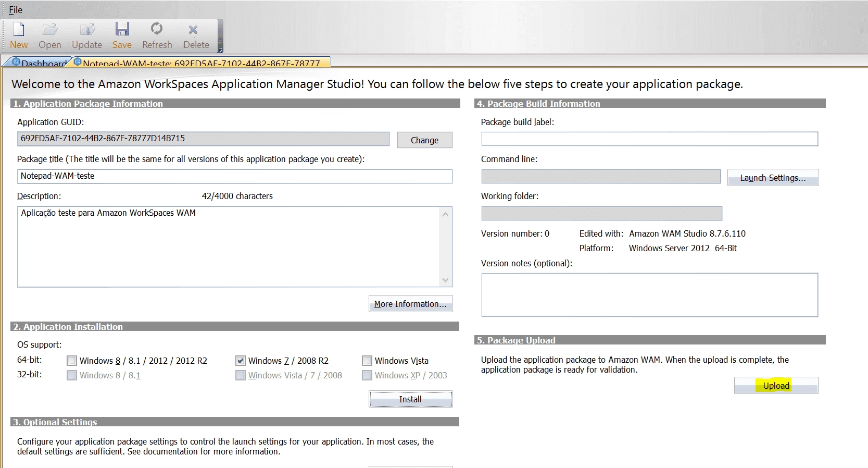Toggle 32-bit Windows Vista / 7 / 2008 checkbox
The width and height of the screenshot is (868, 468).
(241, 375)
